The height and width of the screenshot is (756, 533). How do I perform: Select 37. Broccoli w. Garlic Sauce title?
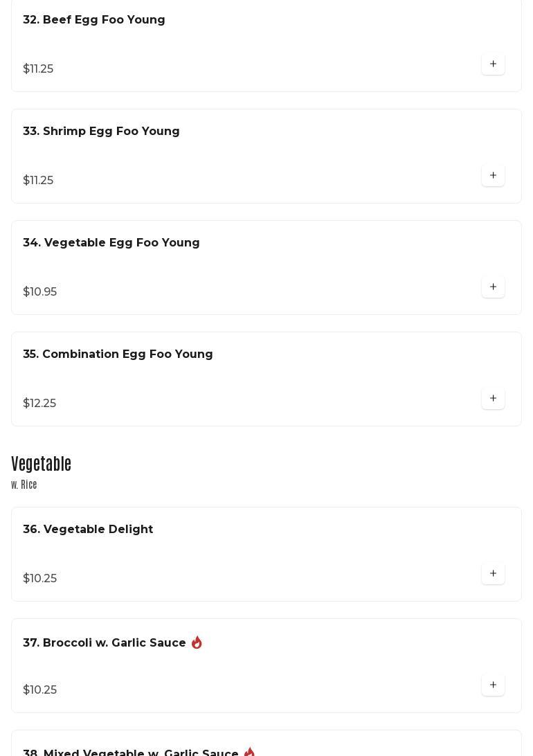(105, 643)
